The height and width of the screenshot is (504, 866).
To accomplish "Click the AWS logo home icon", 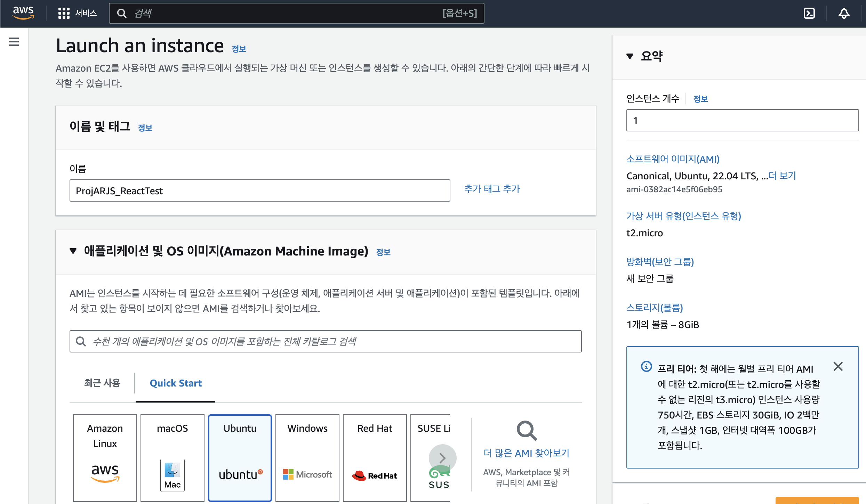I will (x=23, y=13).
